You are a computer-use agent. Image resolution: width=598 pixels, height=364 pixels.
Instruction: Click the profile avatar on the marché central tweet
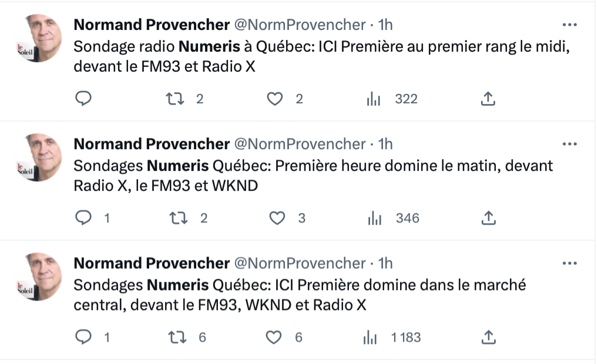click(38, 277)
